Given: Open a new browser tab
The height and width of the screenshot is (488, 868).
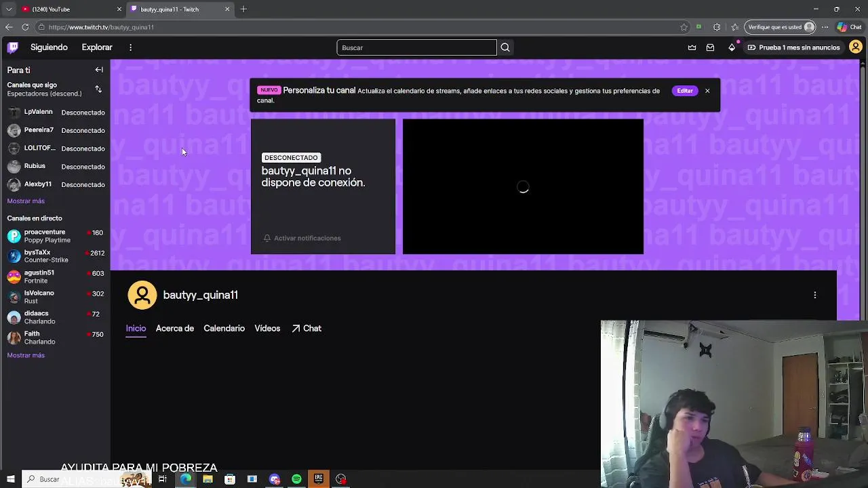Looking at the screenshot, I should (x=243, y=9).
